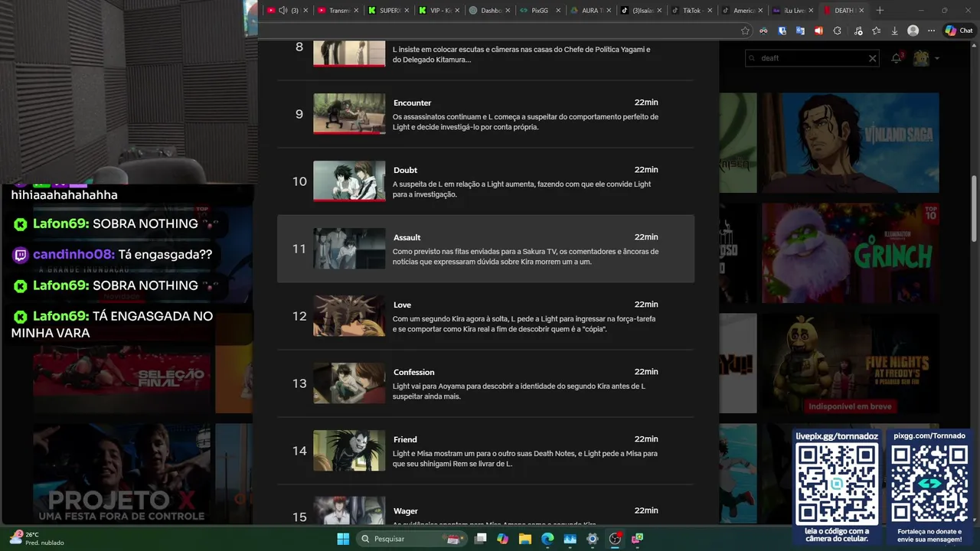Open Task View on taskbar
980x551 pixels.
480,539
